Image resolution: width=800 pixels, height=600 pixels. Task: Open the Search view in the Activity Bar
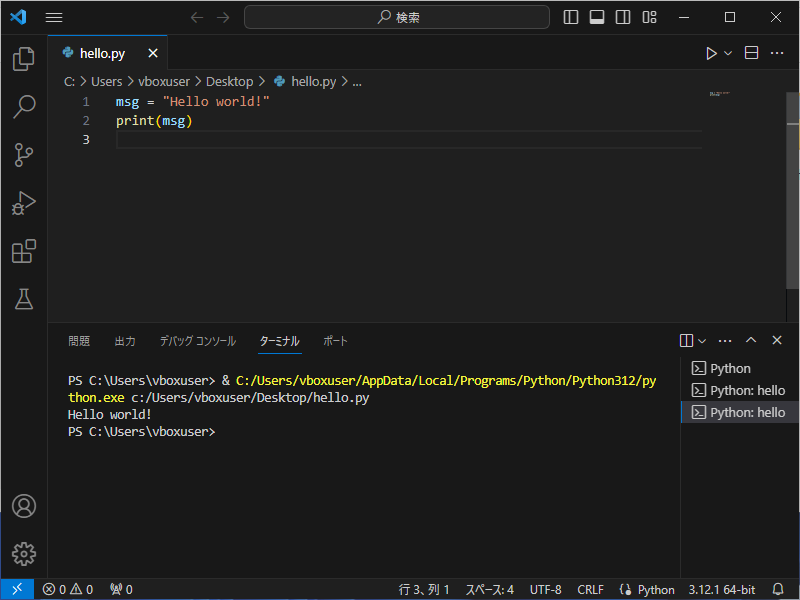pos(24,107)
